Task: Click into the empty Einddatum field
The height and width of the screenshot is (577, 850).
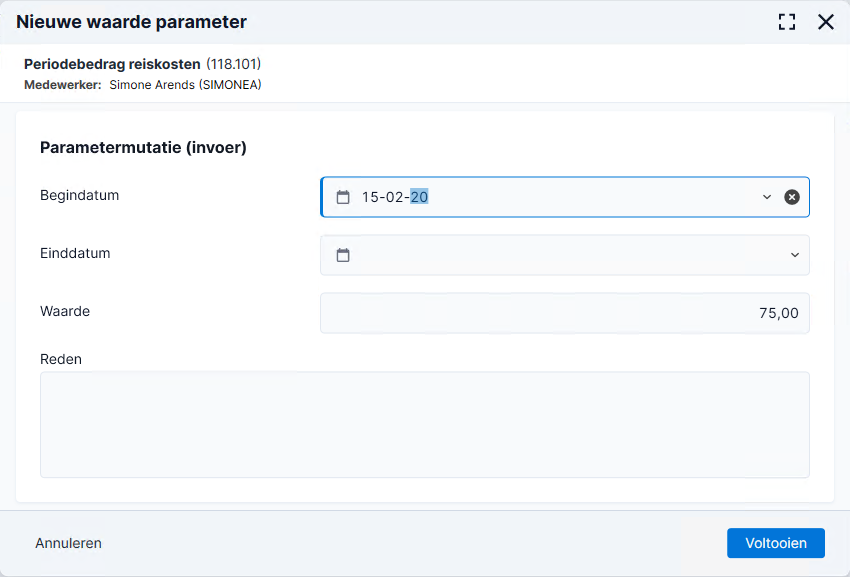Action: (x=566, y=255)
